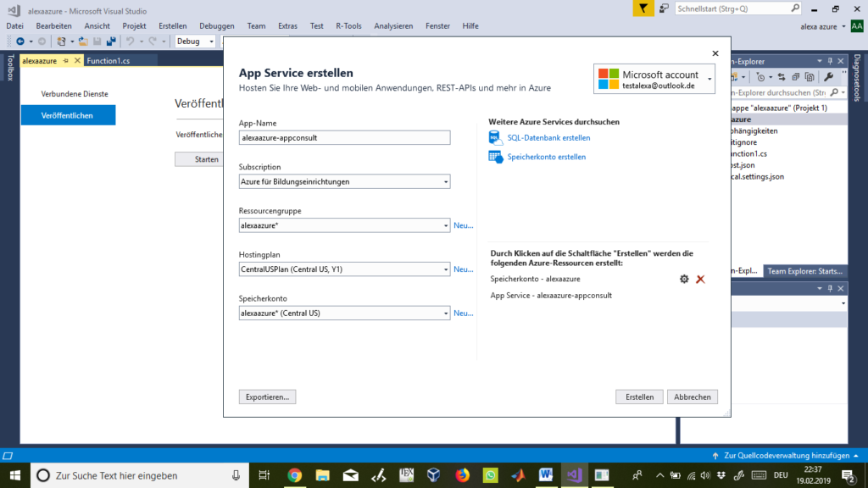
Task: Switch to Team Explorer tab
Action: pyautogui.click(x=804, y=271)
